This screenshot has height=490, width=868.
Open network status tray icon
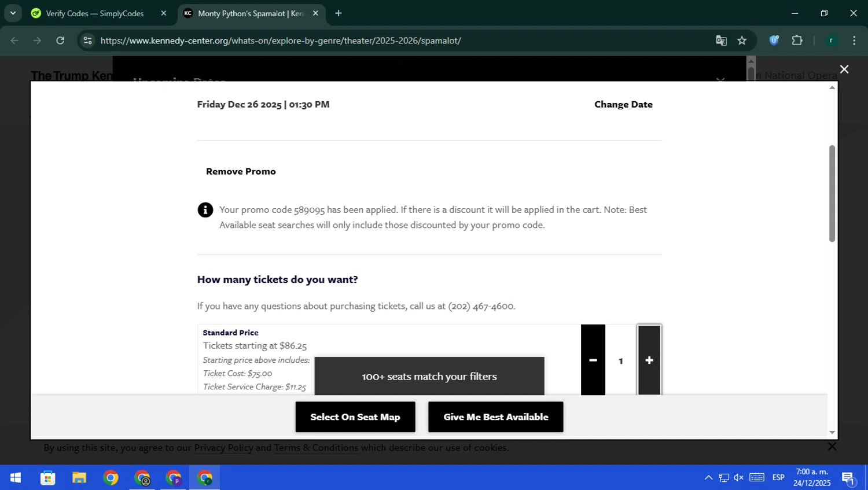(x=724, y=478)
